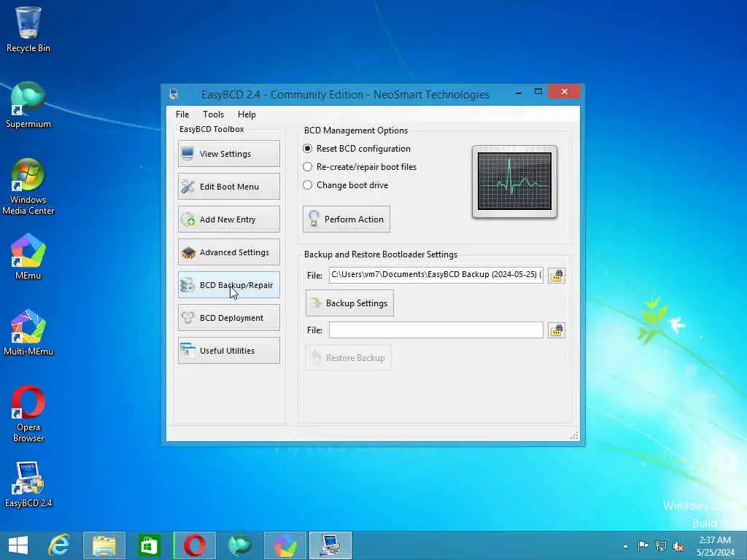Screen dimensions: 747x560
Task: Open the Store from the taskbar
Action: [x=149, y=545]
